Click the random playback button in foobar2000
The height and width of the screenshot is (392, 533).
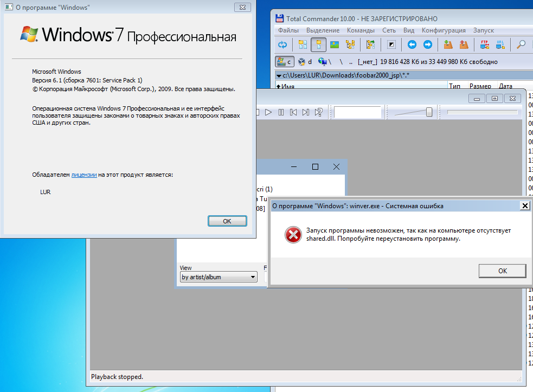pyautogui.click(x=318, y=112)
